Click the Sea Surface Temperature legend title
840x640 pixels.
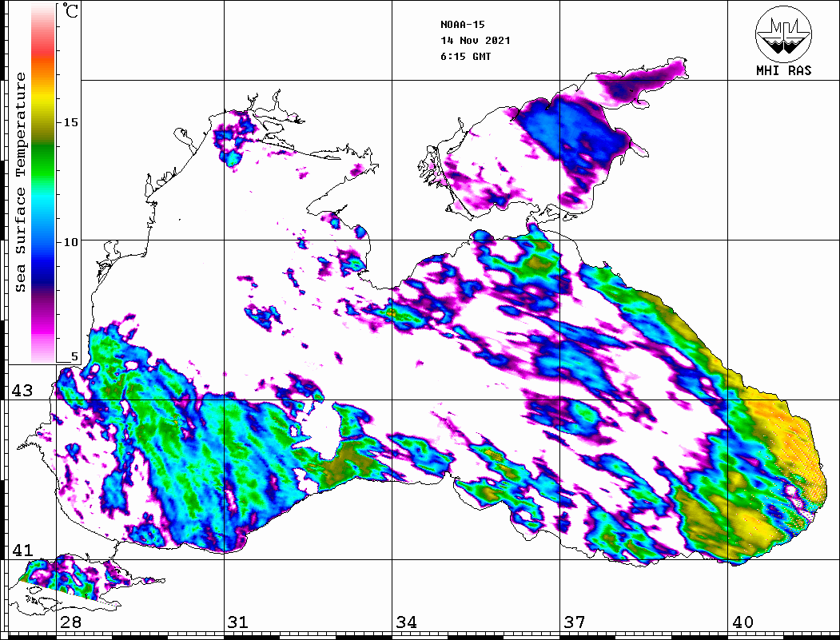click(x=20, y=182)
